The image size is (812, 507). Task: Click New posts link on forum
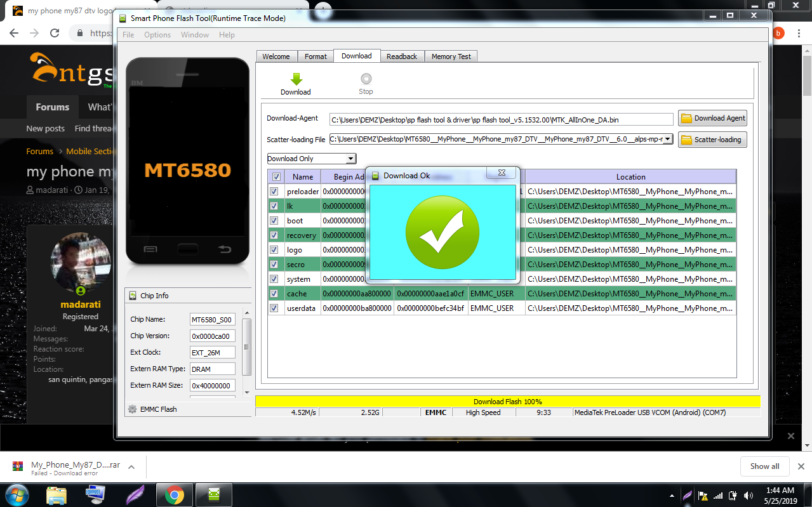(45, 128)
